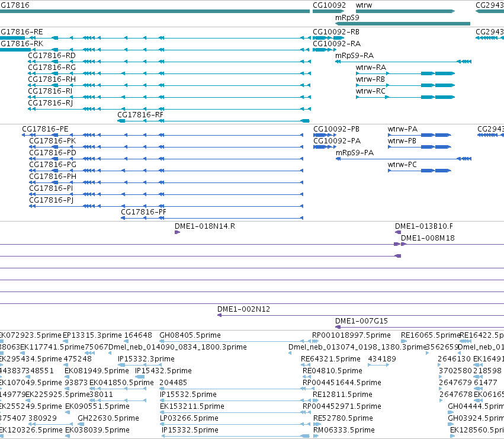Click the RE16065.5prime EST label
The image size is (504, 439).
431,335
